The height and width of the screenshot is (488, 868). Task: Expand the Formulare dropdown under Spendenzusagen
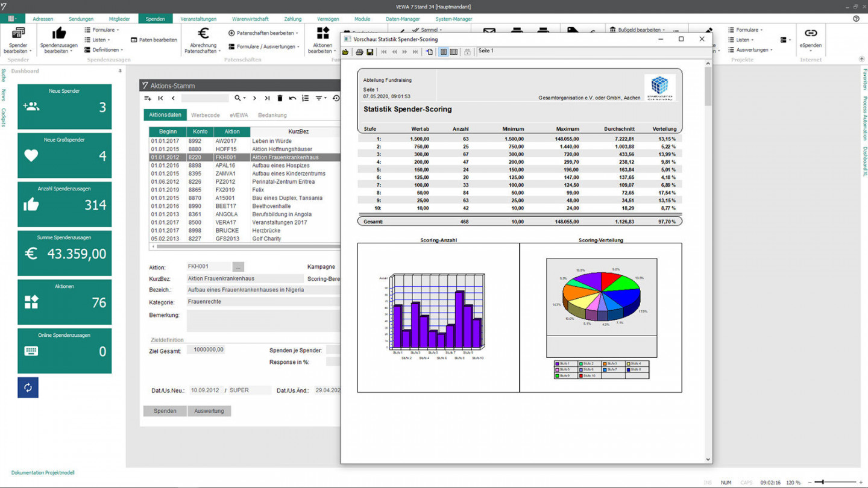[x=101, y=30]
